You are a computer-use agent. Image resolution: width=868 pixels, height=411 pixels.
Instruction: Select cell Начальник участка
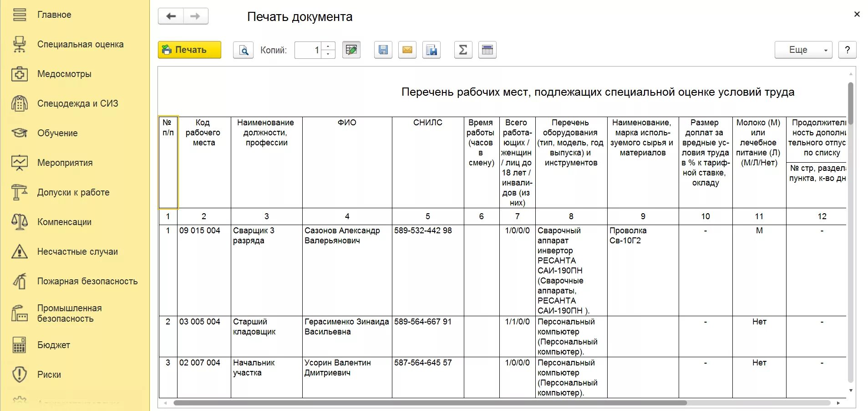266,377
